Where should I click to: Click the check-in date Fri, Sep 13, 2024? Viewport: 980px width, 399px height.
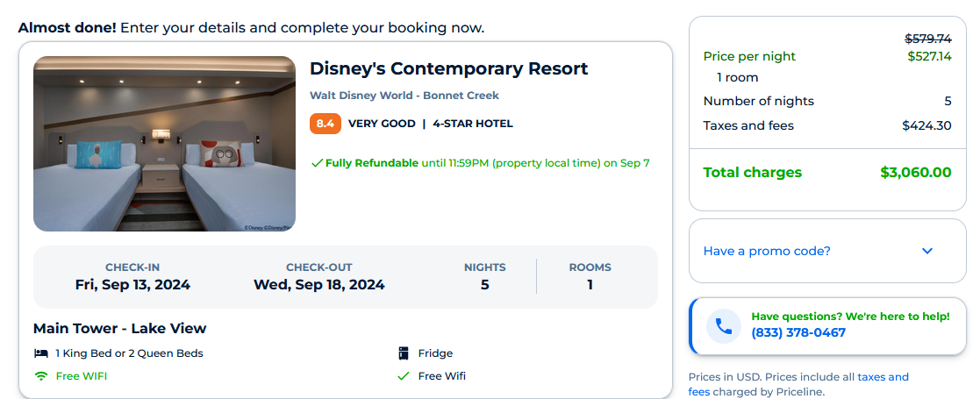pyautogui.click(x=132, y=284)
